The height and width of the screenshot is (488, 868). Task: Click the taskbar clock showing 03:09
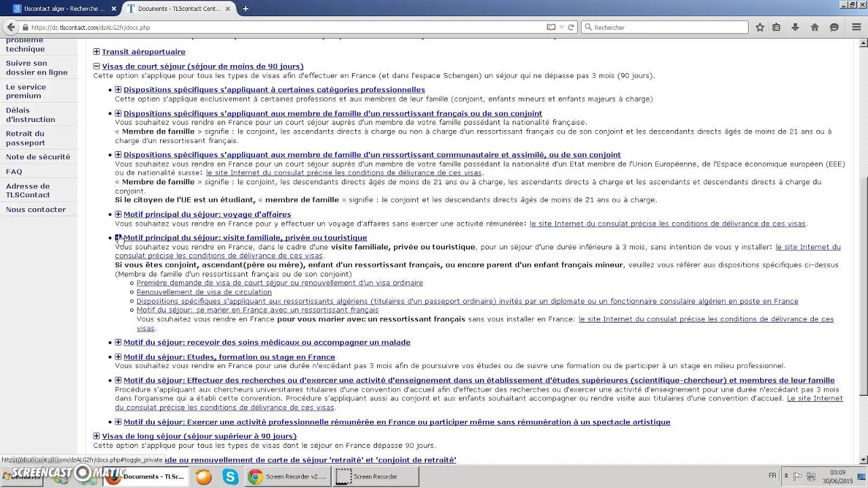tap(837, 476)
